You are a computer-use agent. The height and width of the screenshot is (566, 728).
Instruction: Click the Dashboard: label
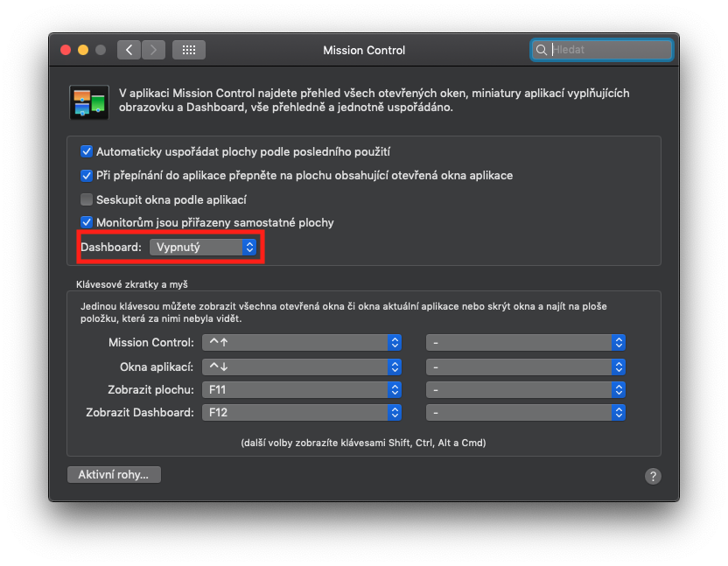click(x=111, y=247)
